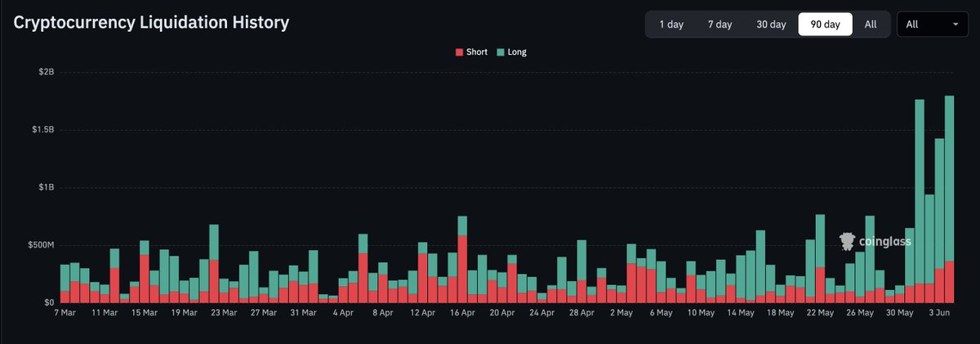Click the 11 Mar date label
The width and height of the screenshot is (980, 344).
click(105, 313)
